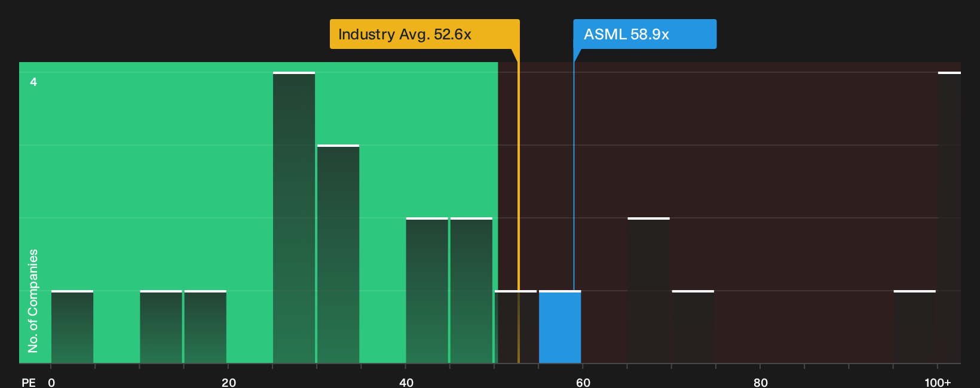This screenshot has height=388, width=980.
Task: Click the x-axis label '100+'
Action: click(938, 382)
